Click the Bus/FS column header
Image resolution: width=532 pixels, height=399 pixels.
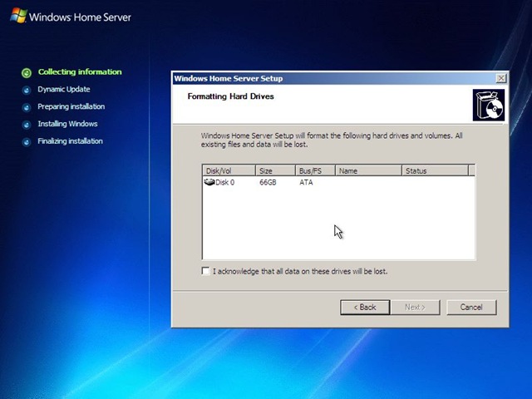(315, 170)
